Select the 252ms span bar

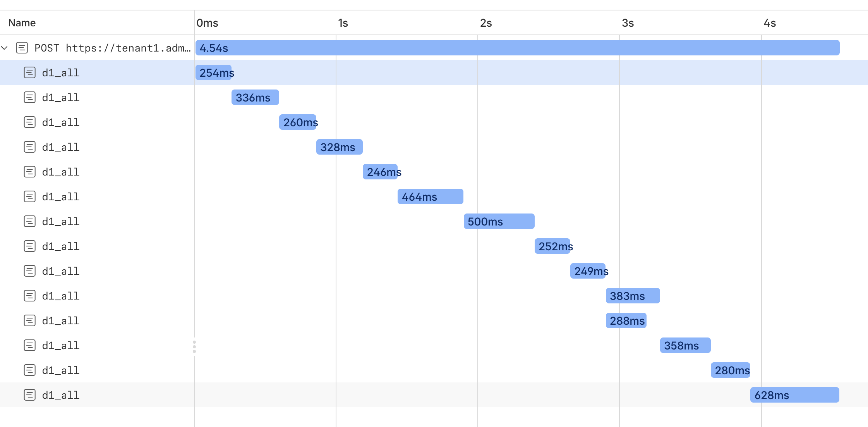[x=553, y=246]
